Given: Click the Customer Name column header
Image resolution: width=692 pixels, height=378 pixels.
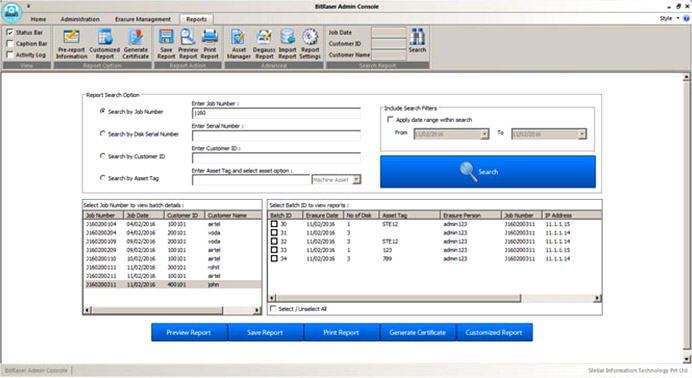Looking at the screenshot, I should click(233, 215).
